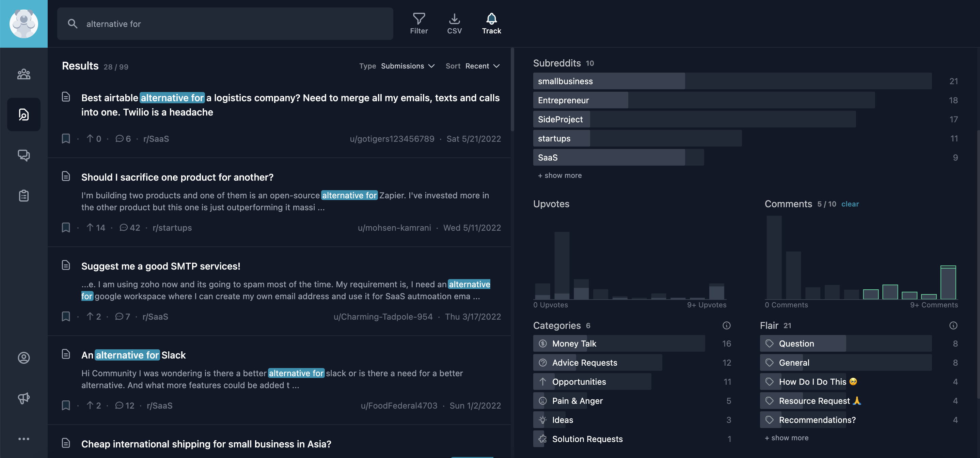Open the account profile sidebar icon
The height and width of the screenshot is (458, 980).
point(23,357)
